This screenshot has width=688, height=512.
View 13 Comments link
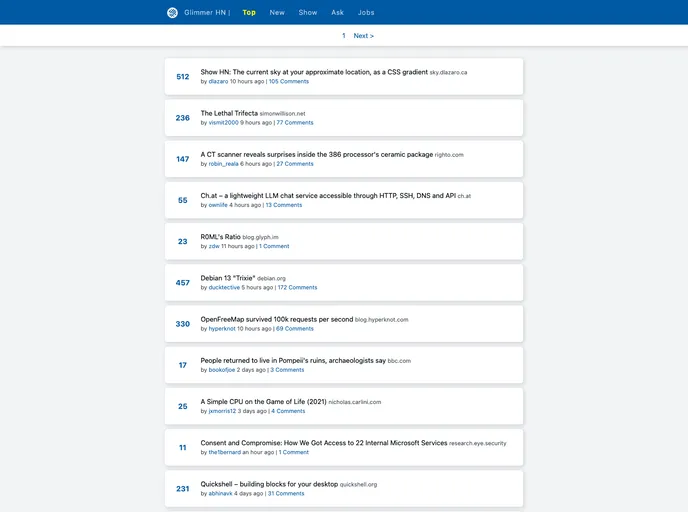coord(283,205)
